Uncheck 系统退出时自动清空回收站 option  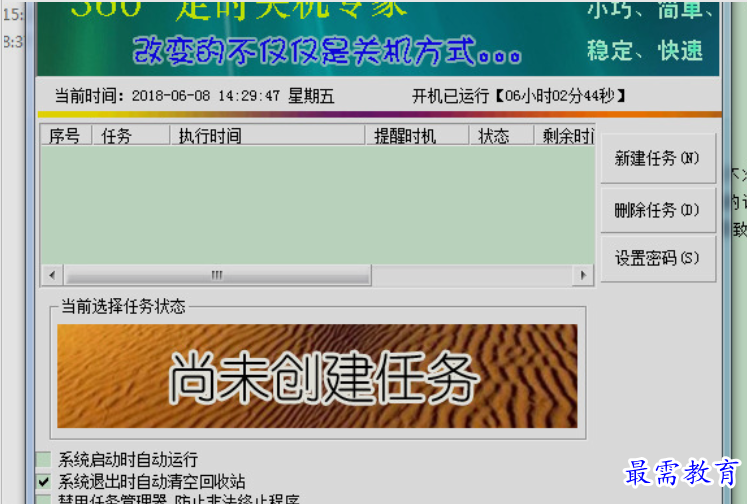(x=44, y=481)
